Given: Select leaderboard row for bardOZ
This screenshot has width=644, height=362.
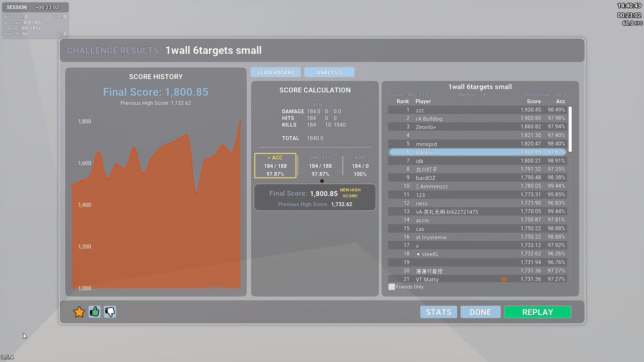Looking at the screenshot, I should coord(477,178).
